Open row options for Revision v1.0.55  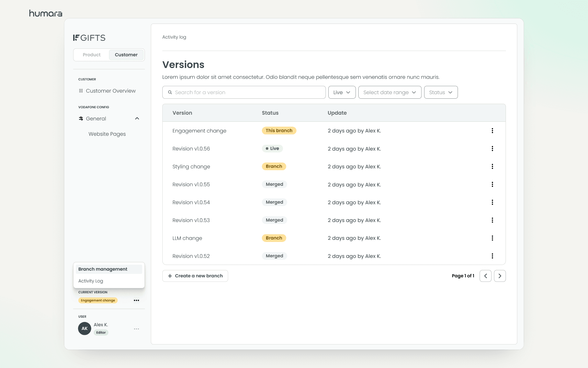pyautogui.click(x=492, y=184)
